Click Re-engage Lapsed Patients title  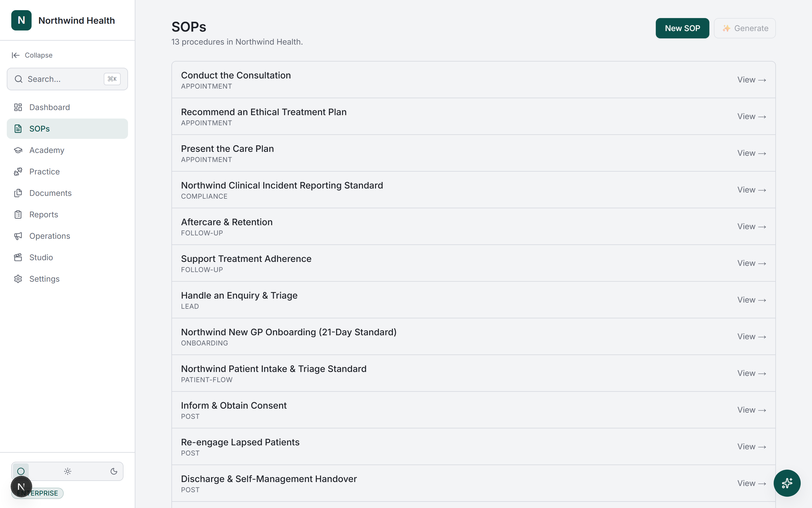(x=240, y=442)
